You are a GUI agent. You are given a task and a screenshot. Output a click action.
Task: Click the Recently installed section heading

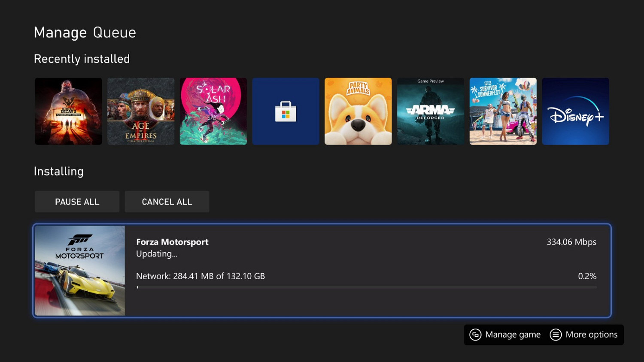[82, 59]
